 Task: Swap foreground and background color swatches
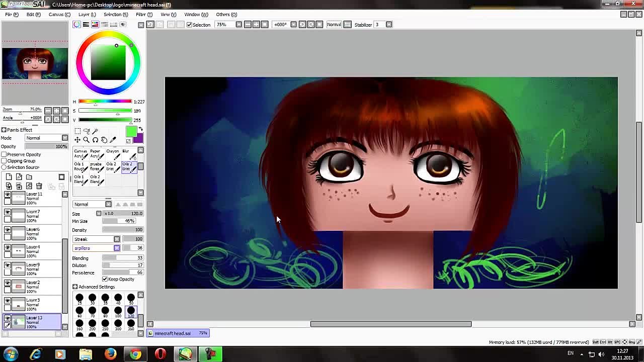pyautogui.click(x=141, y=129)
